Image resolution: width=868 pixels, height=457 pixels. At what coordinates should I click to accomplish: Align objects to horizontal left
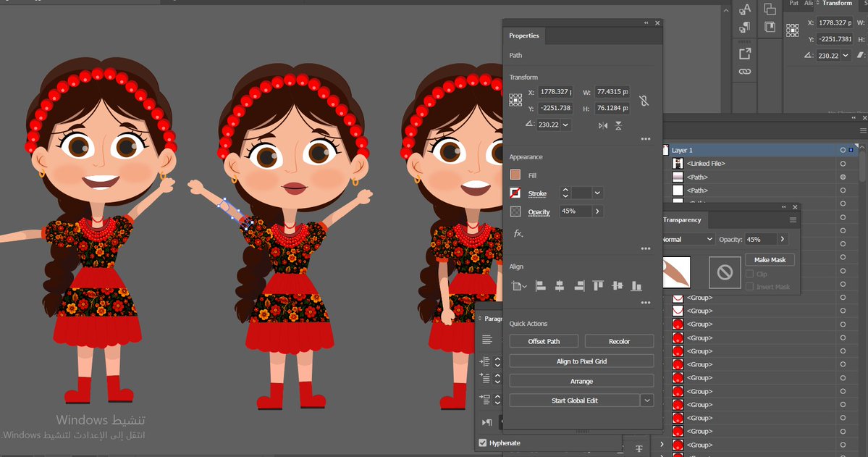540,286
